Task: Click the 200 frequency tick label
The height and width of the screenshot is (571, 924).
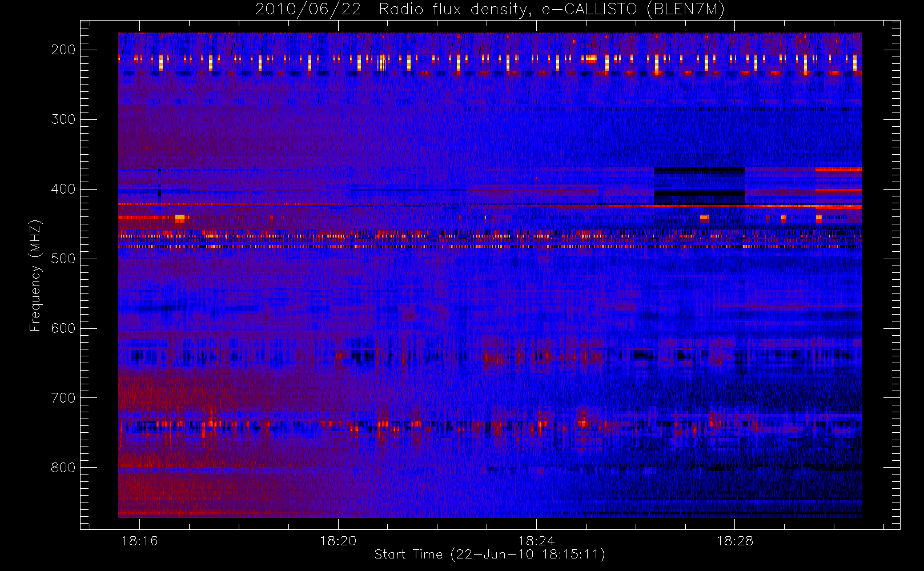Action: click(63, 50)
